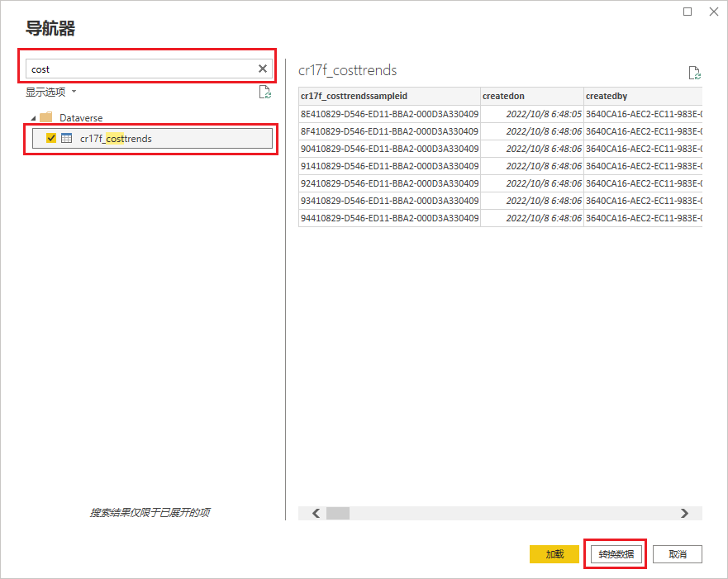This screenshot has height=579, width=728.
Task: Click the horizontal scrollbar thumb
Action: click(337, 513)
